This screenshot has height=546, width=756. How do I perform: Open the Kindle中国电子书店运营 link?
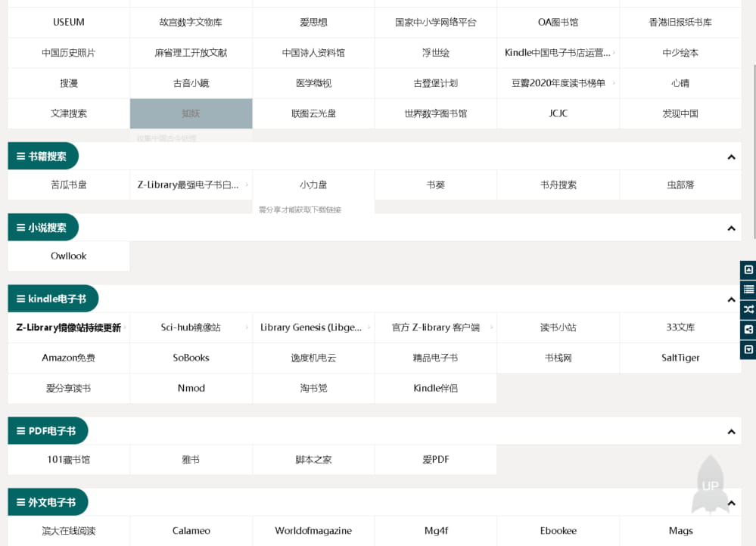pyautogui.click(x=558, y=52)
